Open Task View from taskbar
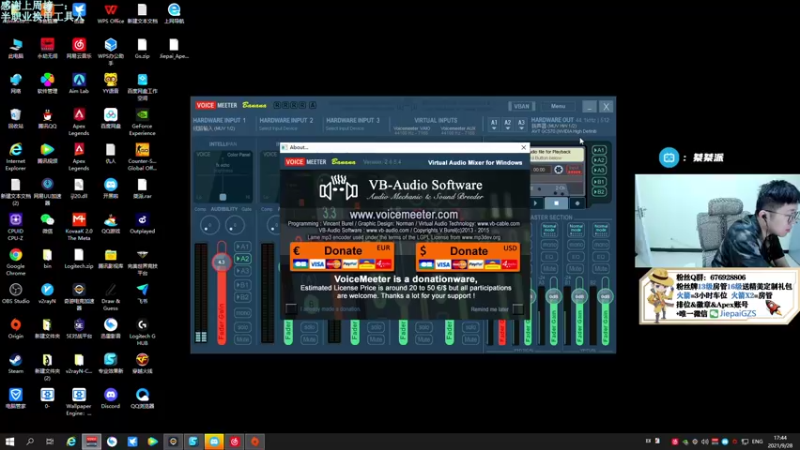800x450 pixels. click(49, 441)
